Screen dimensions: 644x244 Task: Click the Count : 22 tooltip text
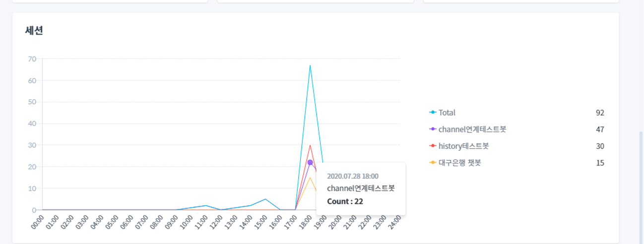coord(345,201)
